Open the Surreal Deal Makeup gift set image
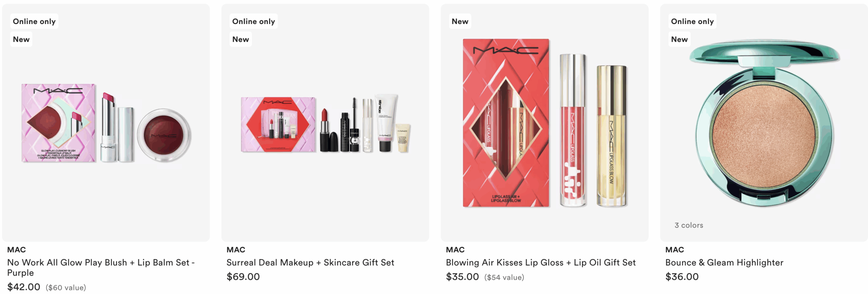868x294 pixels. pyautogui.click(x=325, y=124)
